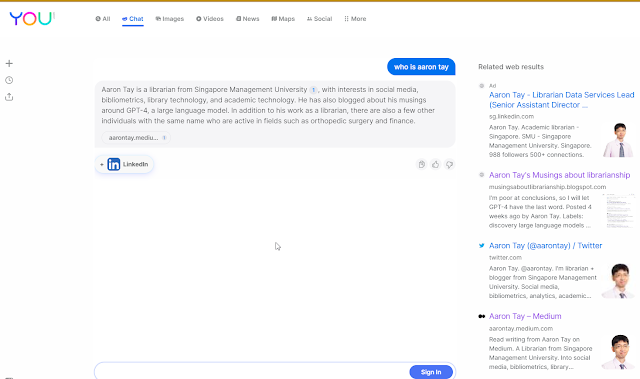The width and height of the screenshot is (640, 379).
Task: Click the inline citation number 1 badge
Action: click(x=313, y=90)
